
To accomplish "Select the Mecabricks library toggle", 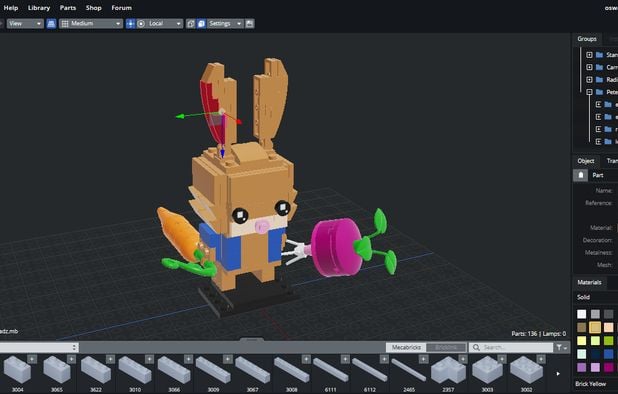I will [406, 348].
